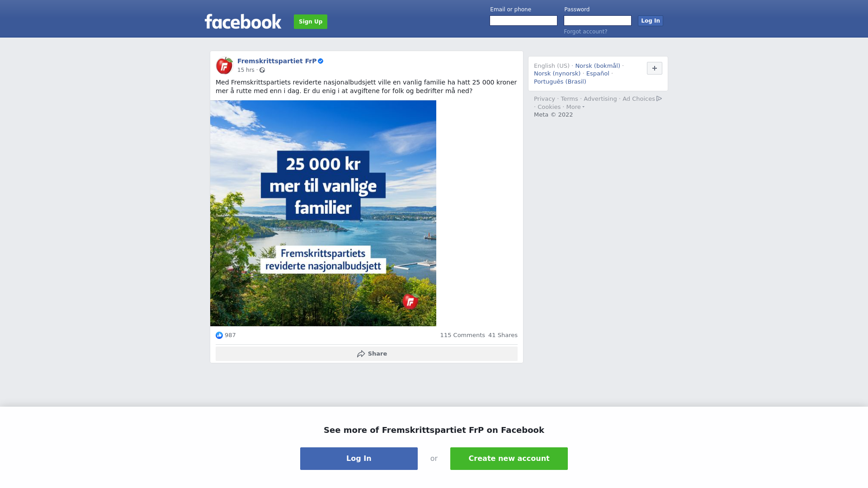The image size is (868, 488).
Task: Open Fremskrittspartiet FrP profile picture
Action: click(224, 66)
